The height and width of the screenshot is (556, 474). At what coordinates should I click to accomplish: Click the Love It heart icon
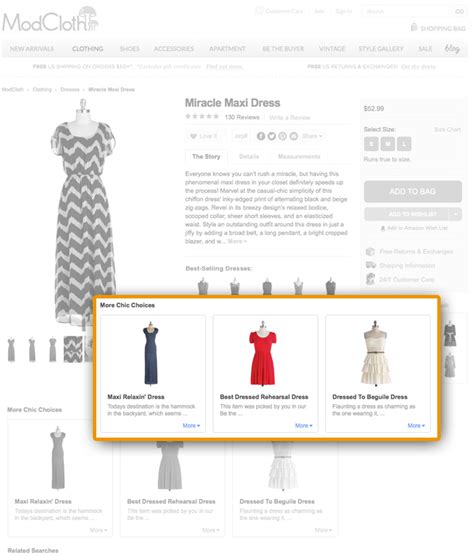[193, 136]
